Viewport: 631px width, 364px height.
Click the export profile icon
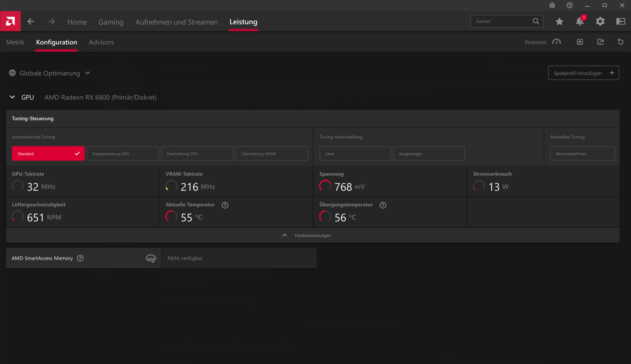pos(600,42)
